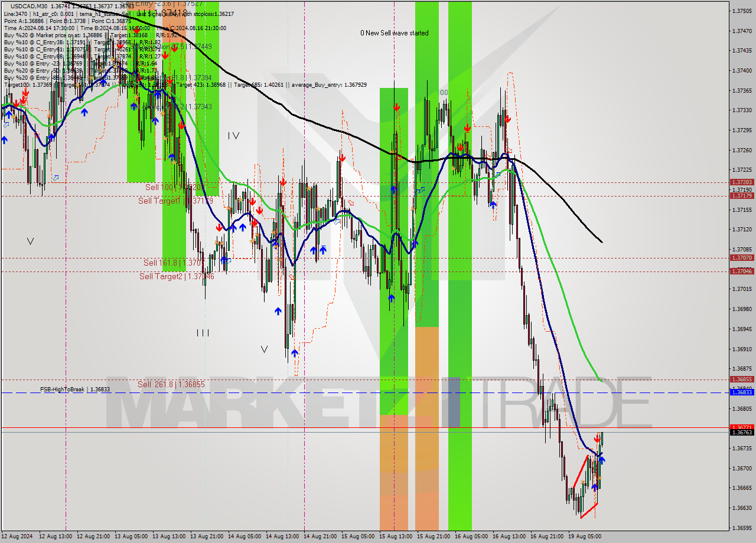Click the 1.37400 price axis value
Image resolution: width=756 pixels, height=543 pixels.
tap(742, 70)
